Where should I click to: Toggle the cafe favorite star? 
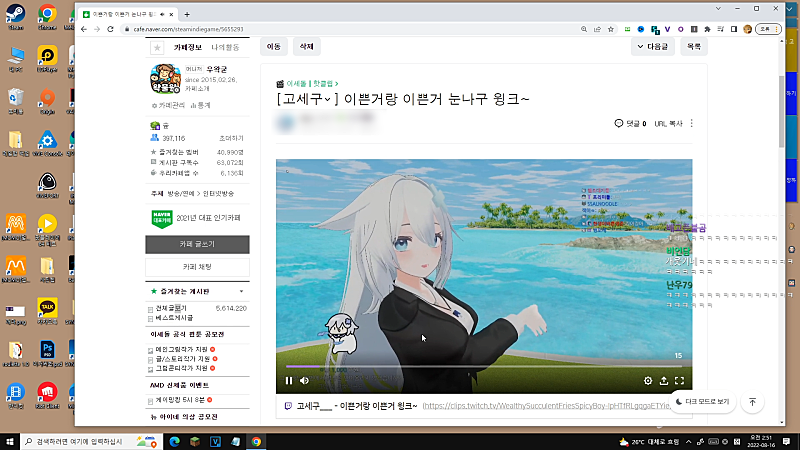(157, 47)
